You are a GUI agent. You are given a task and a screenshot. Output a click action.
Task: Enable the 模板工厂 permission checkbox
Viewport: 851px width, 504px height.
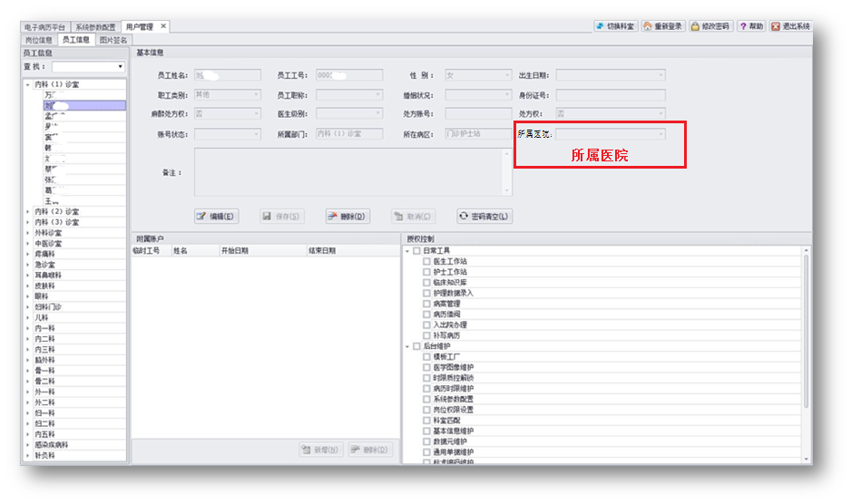click(x=426, y=357)
